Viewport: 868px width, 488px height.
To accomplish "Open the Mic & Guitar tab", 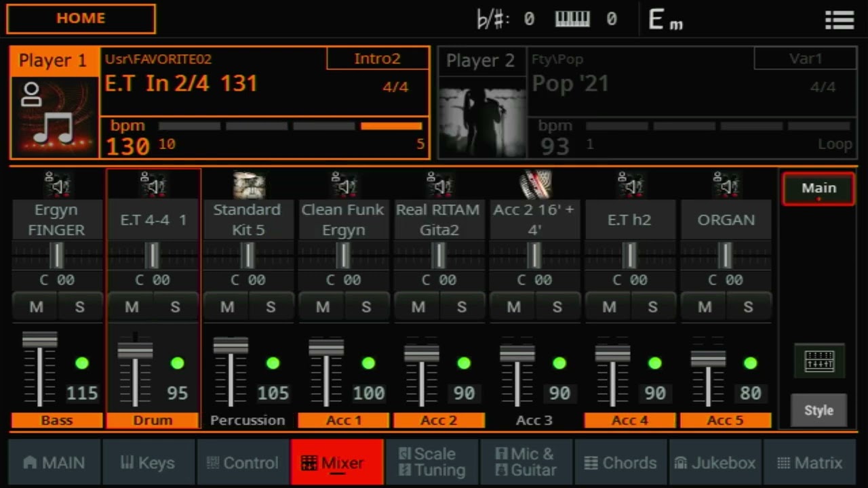I will coord(526,462).
